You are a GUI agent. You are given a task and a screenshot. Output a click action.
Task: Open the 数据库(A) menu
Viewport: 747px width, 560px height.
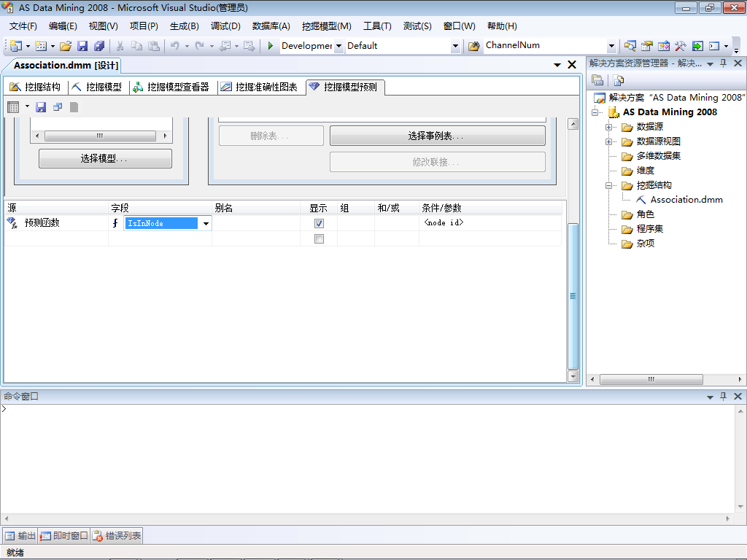(x=271, y=26)
